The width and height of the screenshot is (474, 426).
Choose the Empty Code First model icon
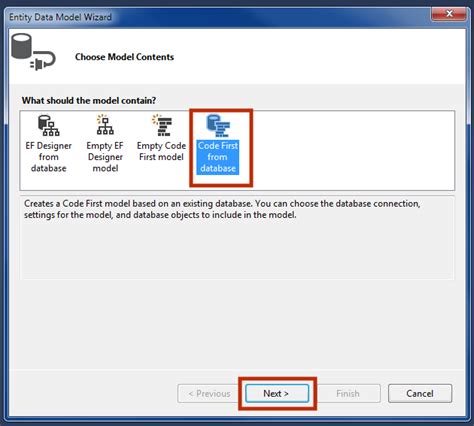(162, 125)
